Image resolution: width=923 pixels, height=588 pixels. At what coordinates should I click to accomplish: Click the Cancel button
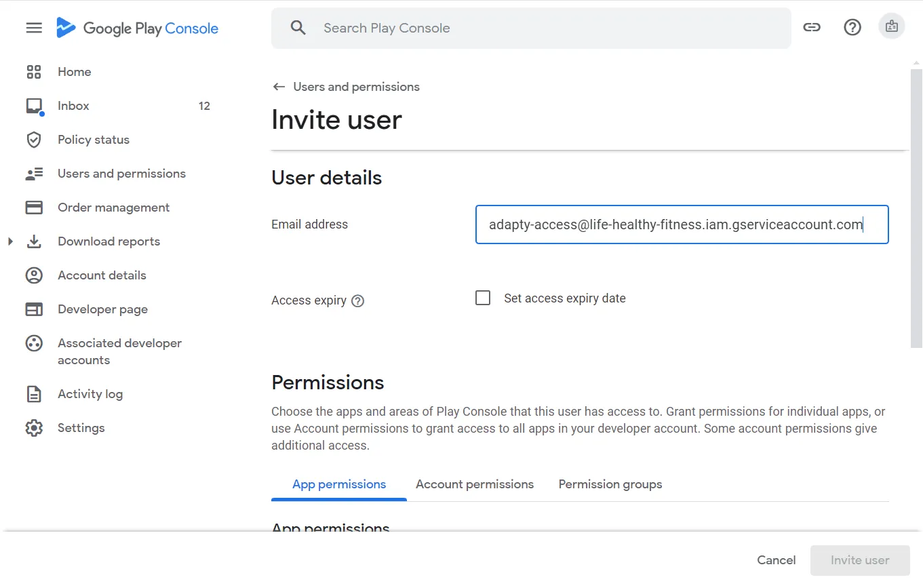coord(776,560)
